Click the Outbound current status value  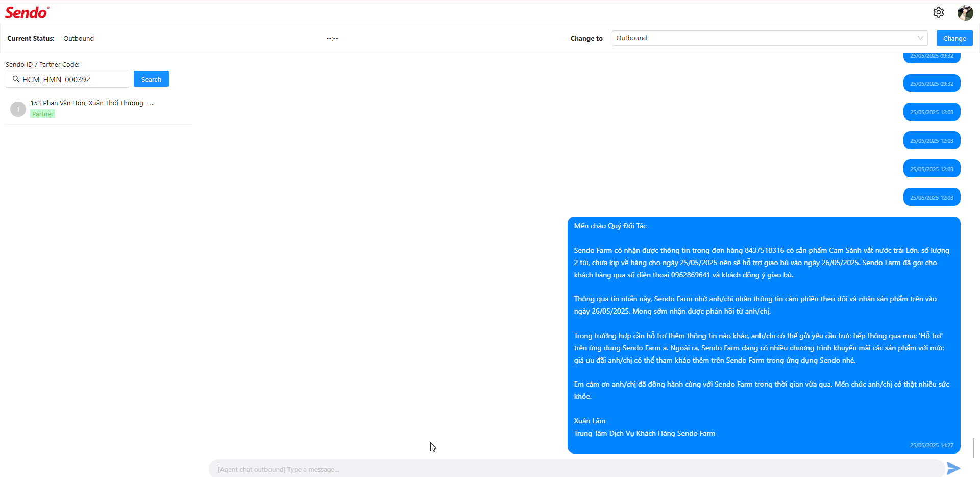(79, 38)
